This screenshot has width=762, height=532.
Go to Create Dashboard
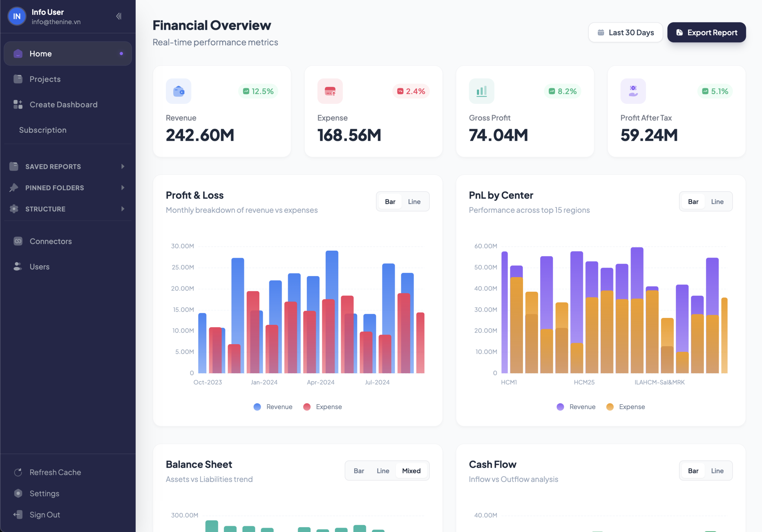63,104
